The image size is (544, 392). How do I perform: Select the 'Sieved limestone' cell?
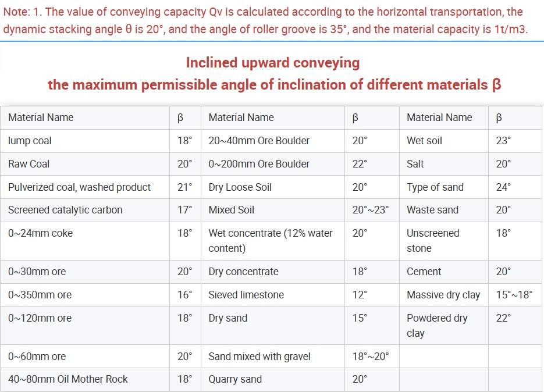246,295
